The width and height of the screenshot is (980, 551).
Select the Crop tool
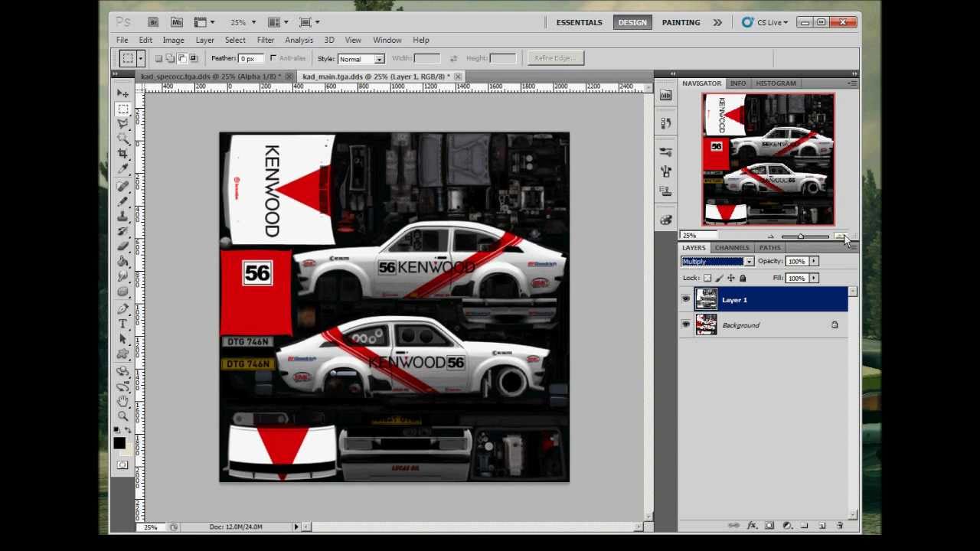(x=122, y=154)
